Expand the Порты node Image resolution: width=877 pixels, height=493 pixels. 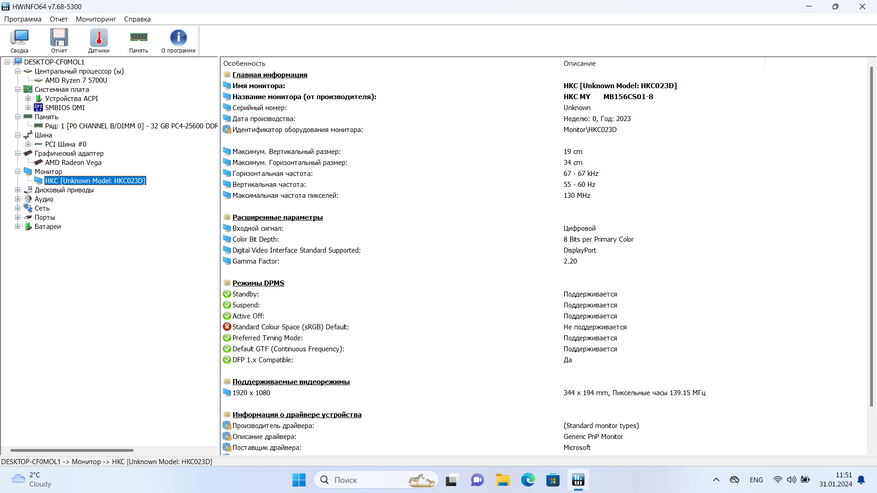coord(18,217)
